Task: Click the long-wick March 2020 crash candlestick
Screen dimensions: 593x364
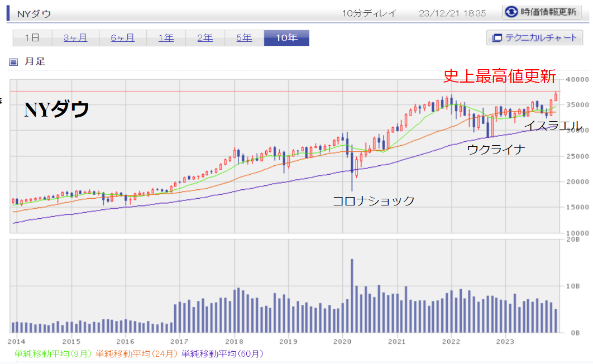Action: pos(352,168)
